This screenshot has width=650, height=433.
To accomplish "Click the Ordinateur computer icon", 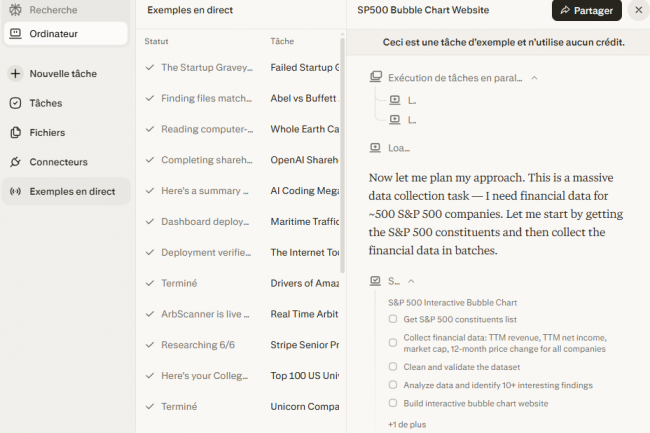I will pos(15,33).
